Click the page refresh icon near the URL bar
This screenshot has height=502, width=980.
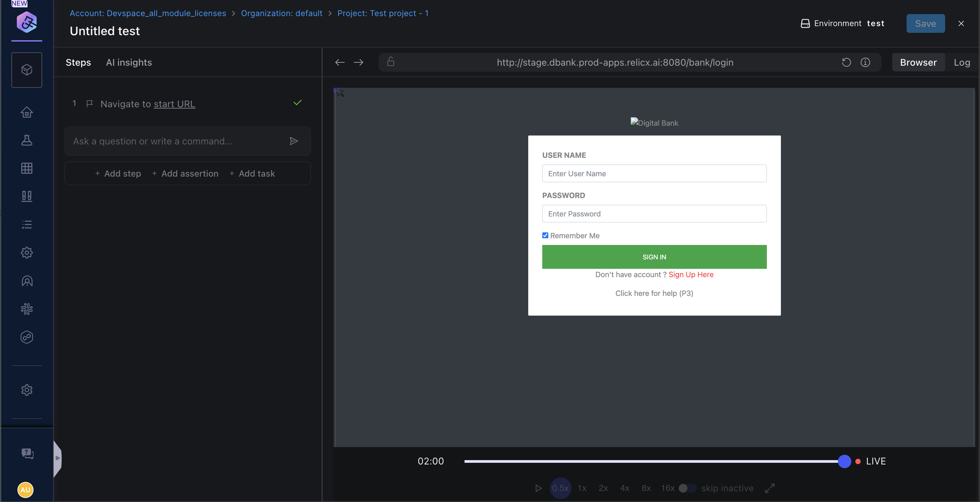[846, 62]
